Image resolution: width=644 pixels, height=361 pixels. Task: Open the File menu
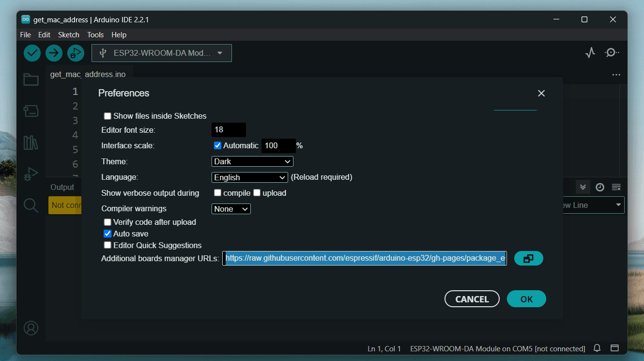25,35
